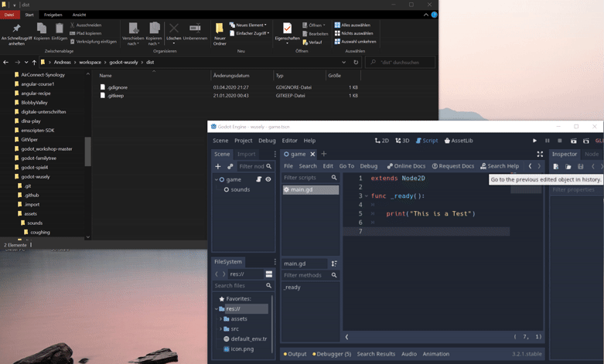Expand the src folder in FileSystem
The image size is (604, 364).
click(220, 328)
